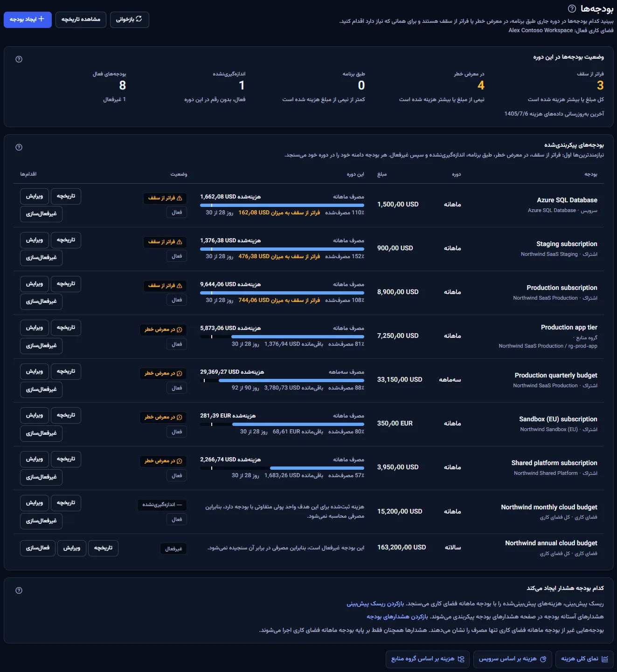Click the وضعیت column header

(179, 174)
